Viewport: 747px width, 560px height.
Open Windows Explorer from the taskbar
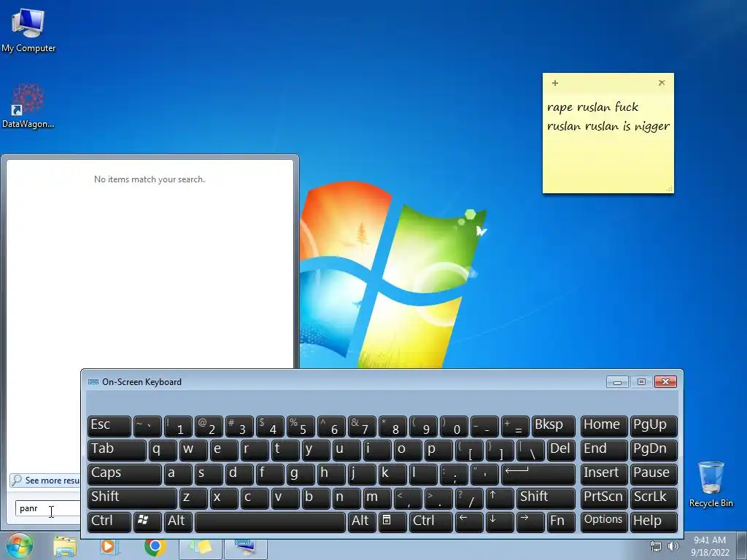pos(65,547)
